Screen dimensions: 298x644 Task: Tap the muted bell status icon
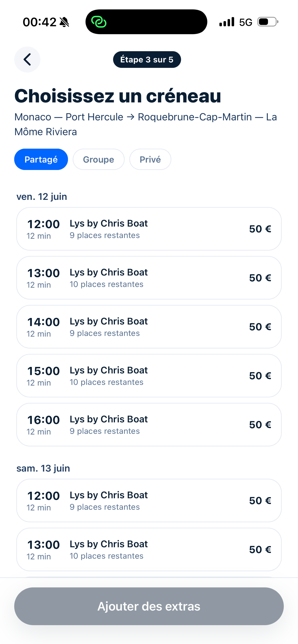click(x=64, y=22)
